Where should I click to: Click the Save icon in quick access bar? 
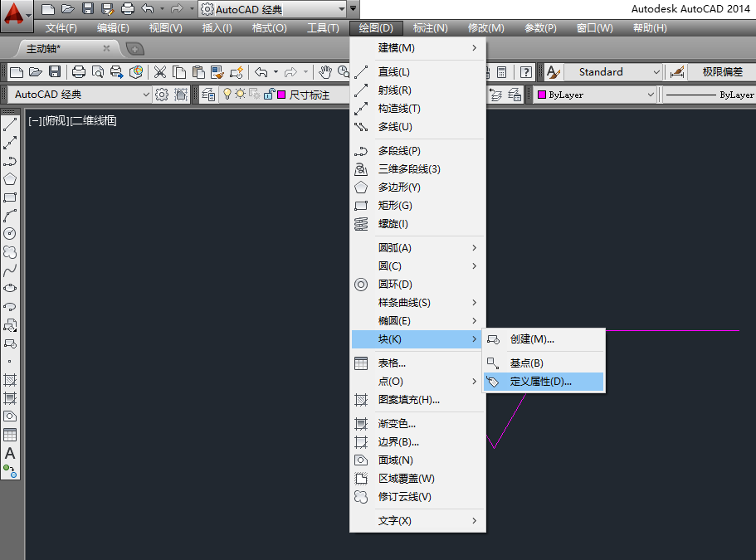coord(88,8)
